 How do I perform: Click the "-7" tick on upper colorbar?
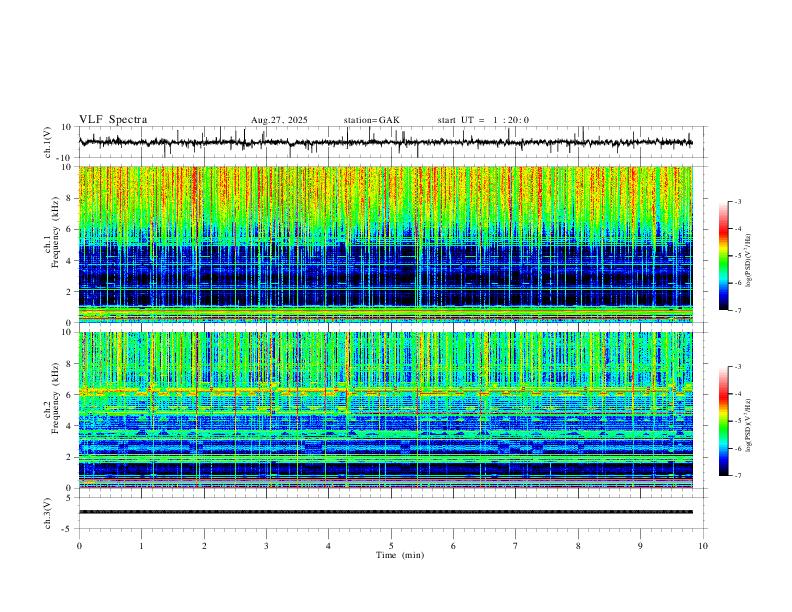pyautogui.click(x=737, y=311)
